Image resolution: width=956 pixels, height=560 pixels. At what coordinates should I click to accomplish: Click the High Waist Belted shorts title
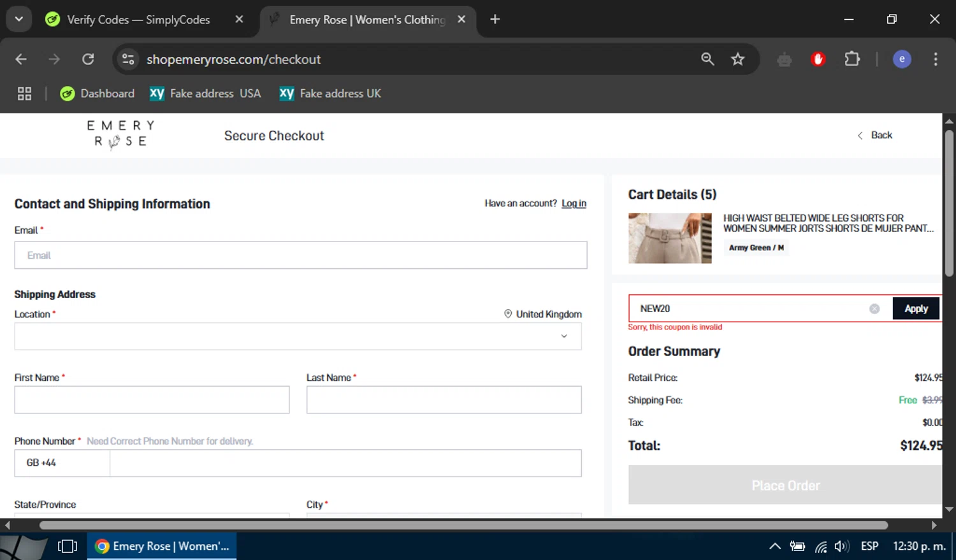pos(828,223)
